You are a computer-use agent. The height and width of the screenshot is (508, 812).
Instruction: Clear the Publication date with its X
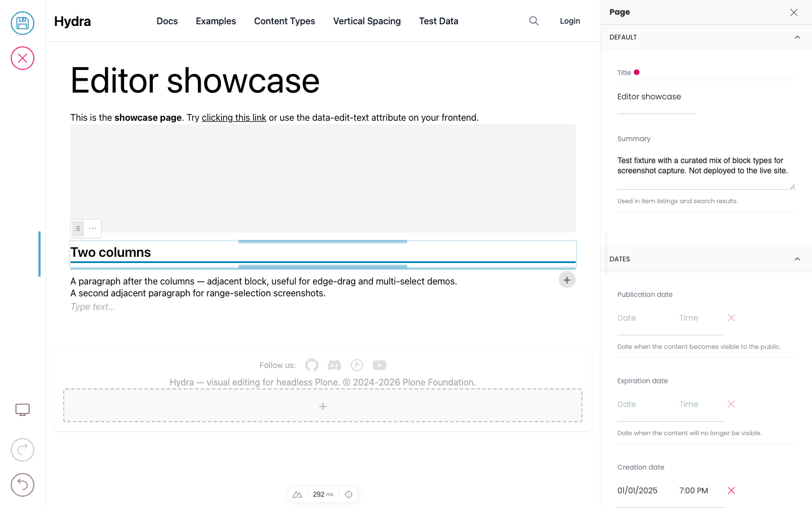(x=731, y=318)
